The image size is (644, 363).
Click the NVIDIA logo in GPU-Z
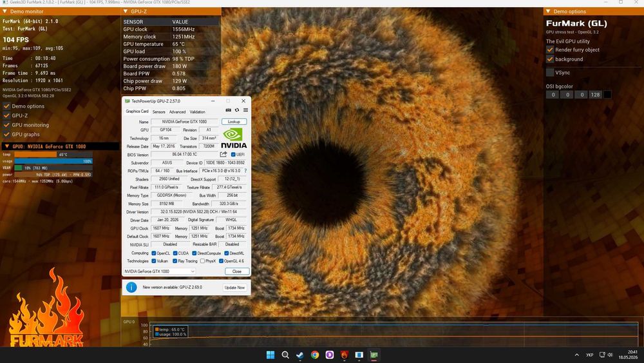(234, 138)
